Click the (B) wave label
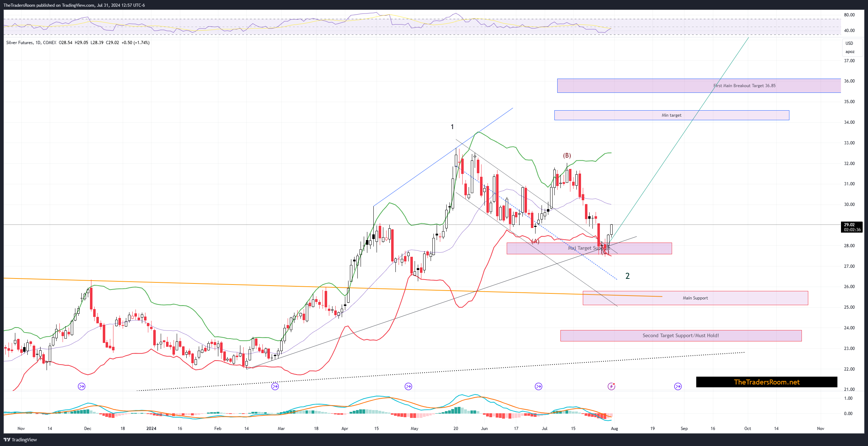The width and height of the screenshot is (868, 446). point(567,155)
